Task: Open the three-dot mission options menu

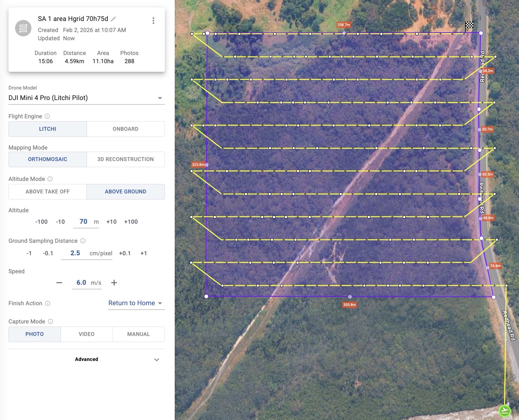Action: point(153,21)
